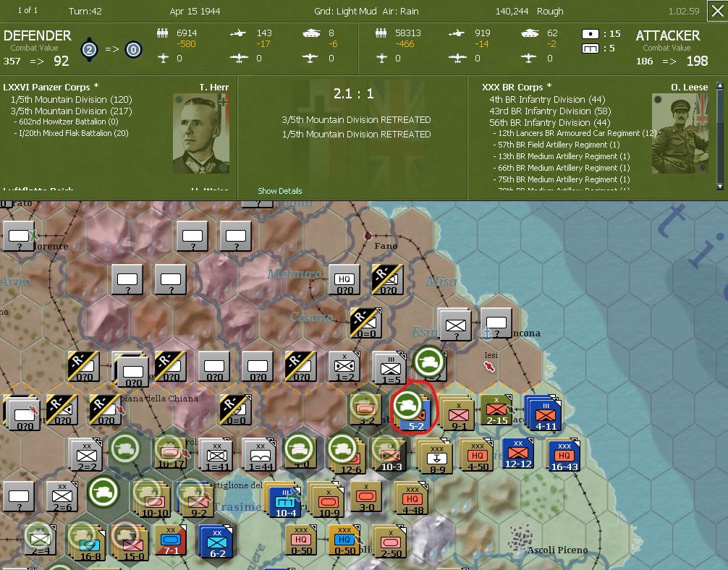Click Fano city marker on map
Viewport: 728px width, 570px height.
point(368,236)
